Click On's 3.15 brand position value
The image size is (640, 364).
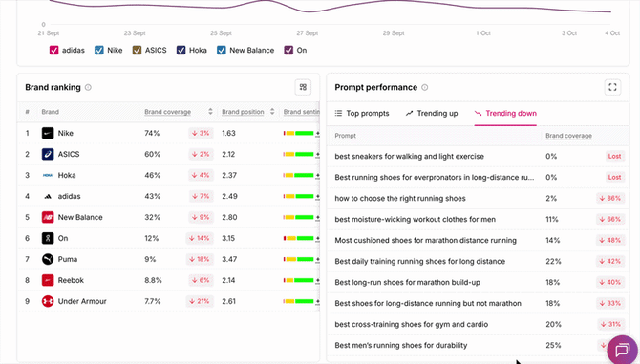click(x=228, y=238)
